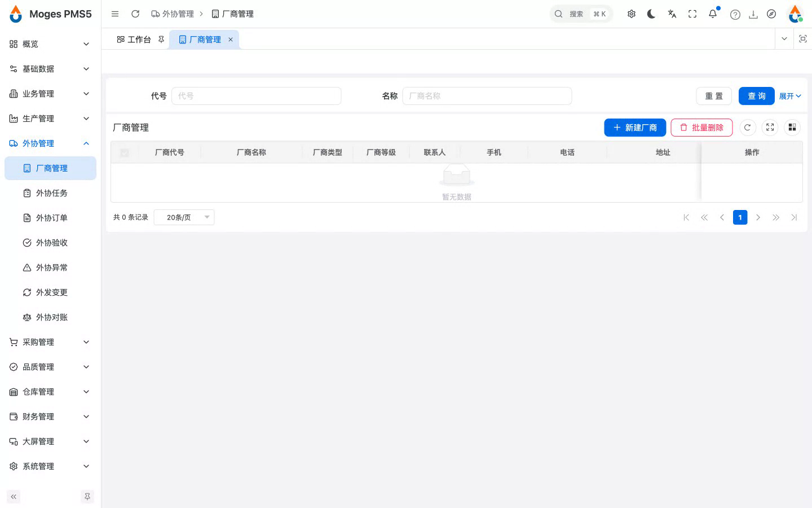Click the download icon in top bar
812x508 pixels.
[753, 15]
